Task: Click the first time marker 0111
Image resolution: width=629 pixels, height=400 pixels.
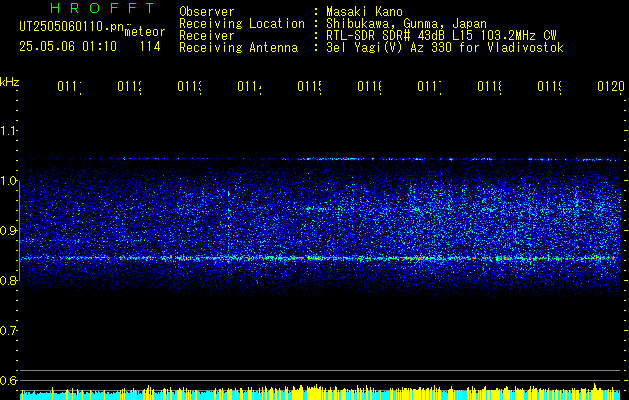Action: click(70, 86)
